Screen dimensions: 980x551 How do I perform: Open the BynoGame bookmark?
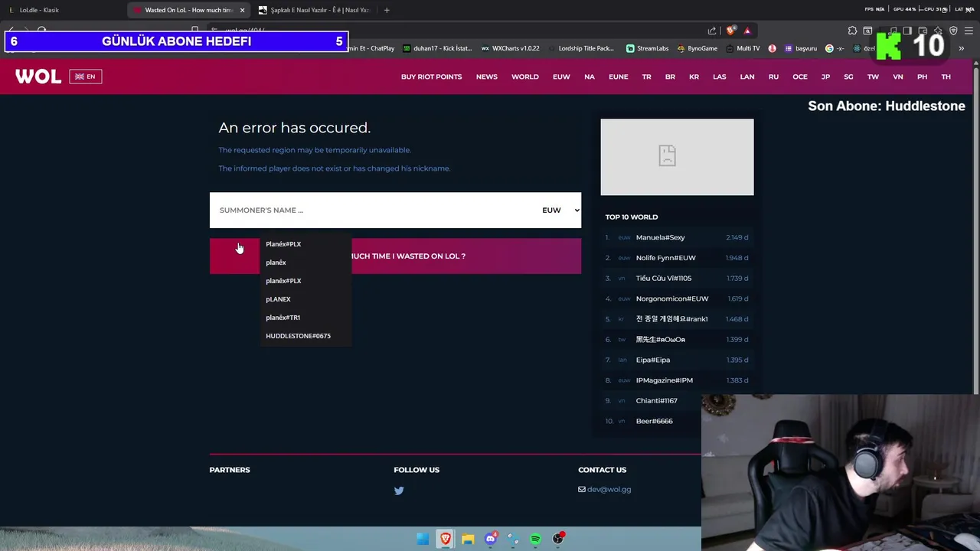pyautogui.click(x=697, y=48)
